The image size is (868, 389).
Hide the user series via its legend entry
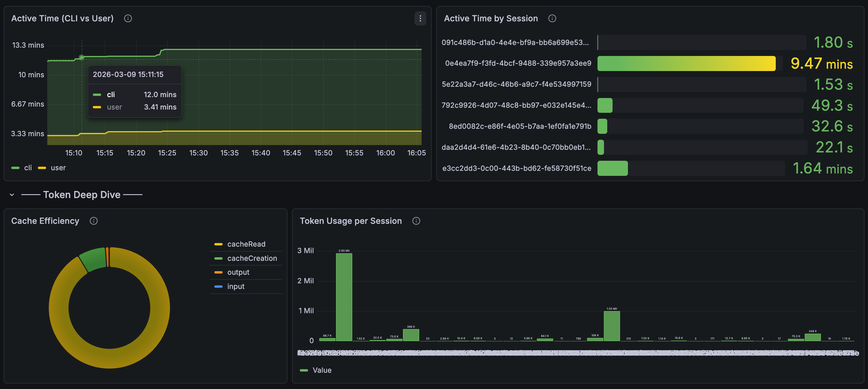58,168
